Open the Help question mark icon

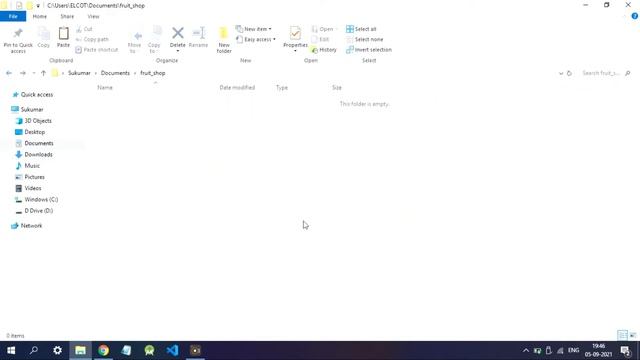coord(634,16)
